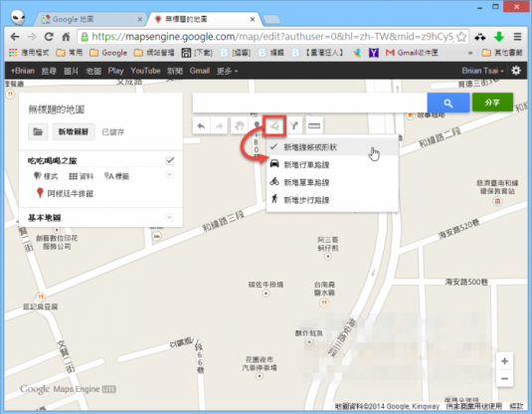Zoom in with the plus button
The width and height of the screenshot is (532, 414).
(x=504, y=361)
